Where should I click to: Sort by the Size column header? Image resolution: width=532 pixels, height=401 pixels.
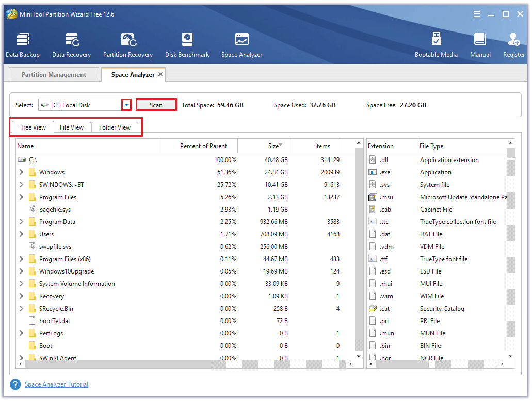click(263, 146)
